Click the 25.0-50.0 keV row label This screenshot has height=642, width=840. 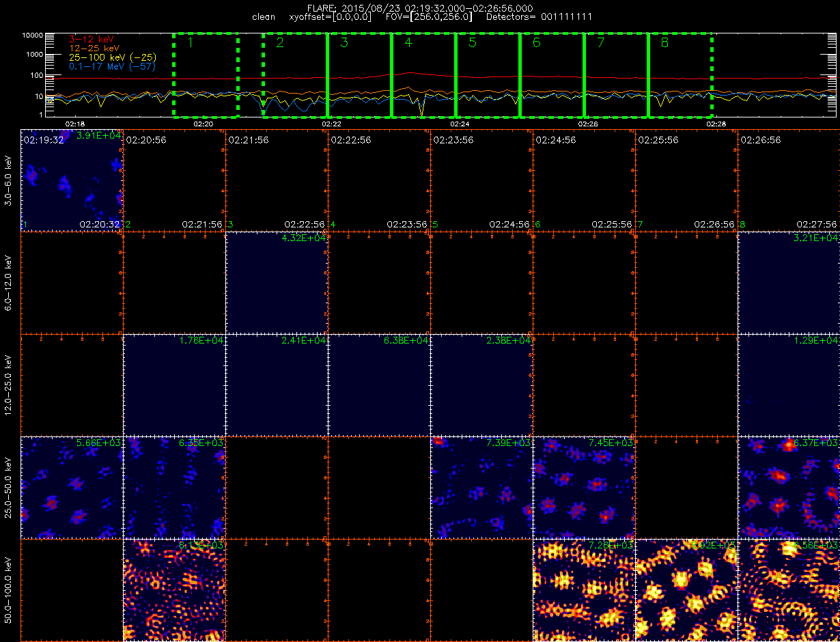point(8,488)
